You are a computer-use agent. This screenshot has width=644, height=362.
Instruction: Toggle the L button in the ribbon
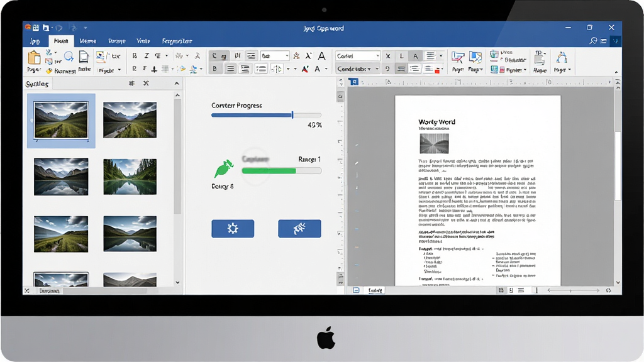402,56
